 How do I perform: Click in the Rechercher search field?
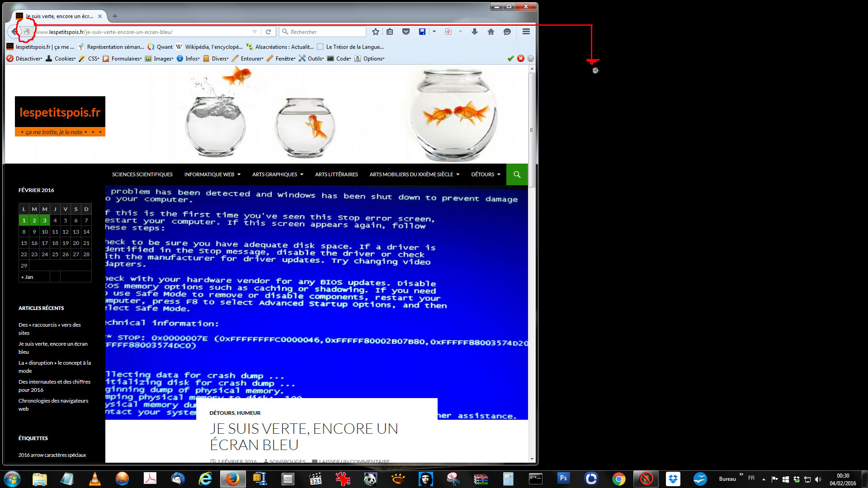tap(325, 32)
